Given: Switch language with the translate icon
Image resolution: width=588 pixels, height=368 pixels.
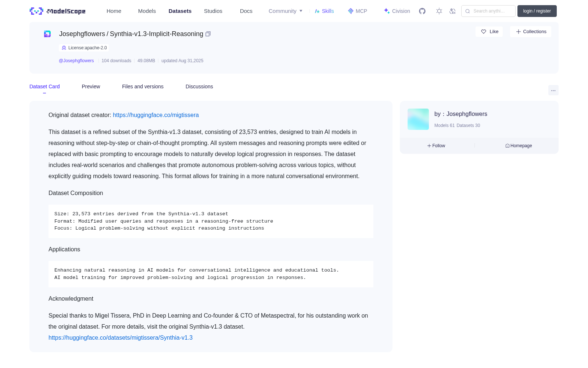Looking at the screenshot, I should pyautogui.click(x=453, y=11).
